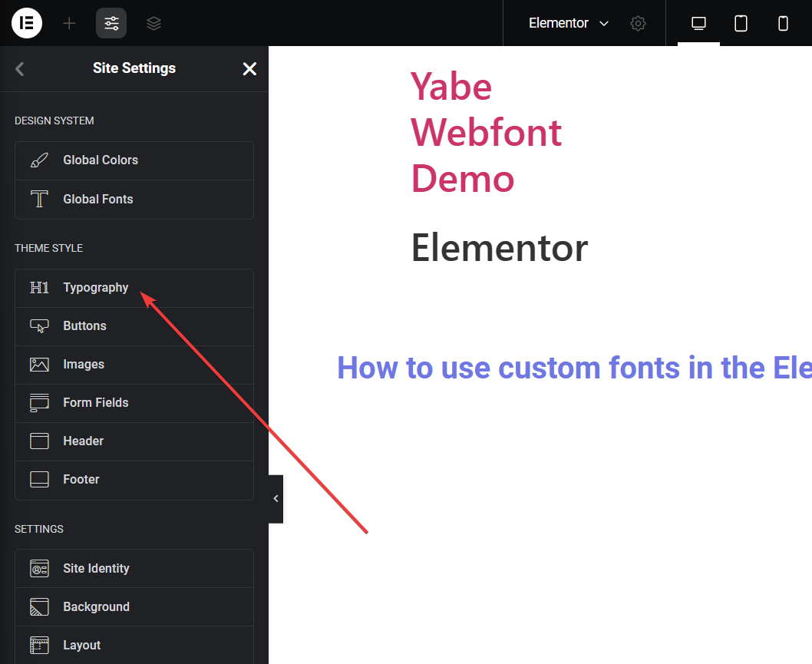The height and width of the screenshot is (664, 812).
Task: Click the Background pattern icon
Action: (x=39, y=607)
